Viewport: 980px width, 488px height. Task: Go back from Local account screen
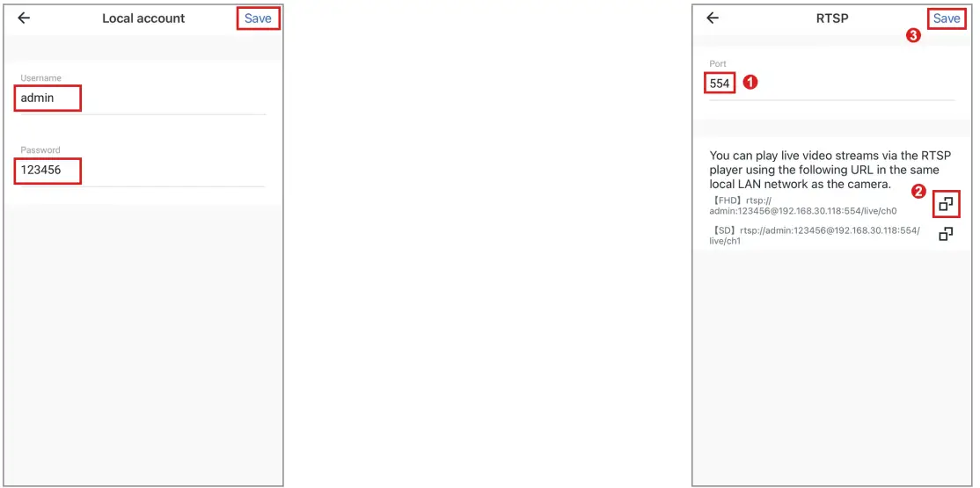(24, 18)
